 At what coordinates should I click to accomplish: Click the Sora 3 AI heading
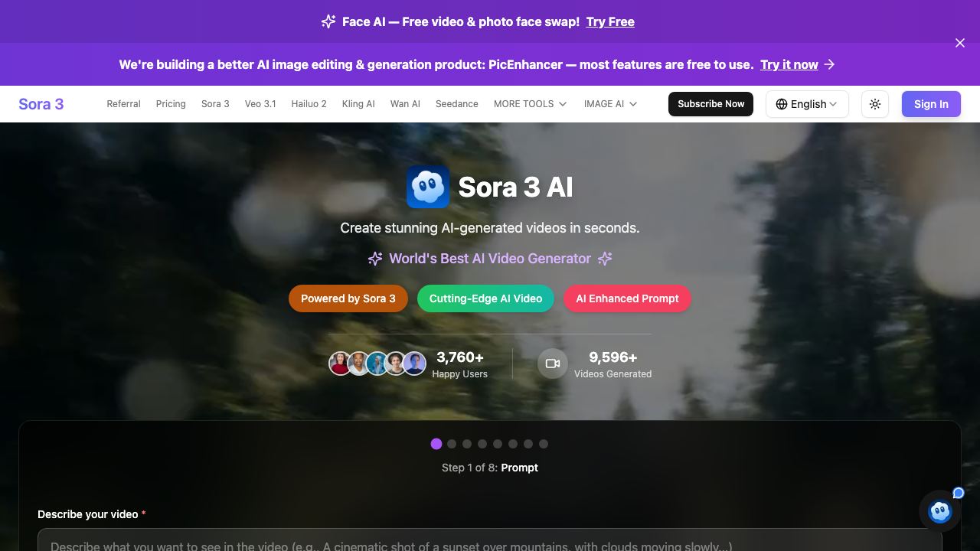point(515,187)
